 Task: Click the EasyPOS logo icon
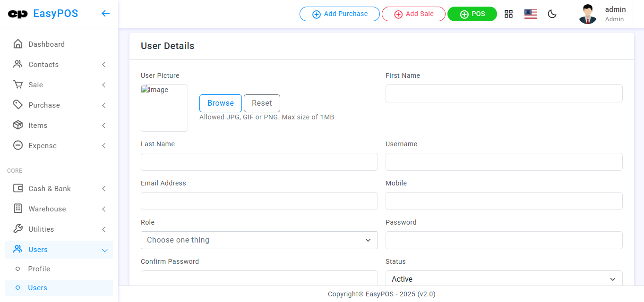pos(18,14)
